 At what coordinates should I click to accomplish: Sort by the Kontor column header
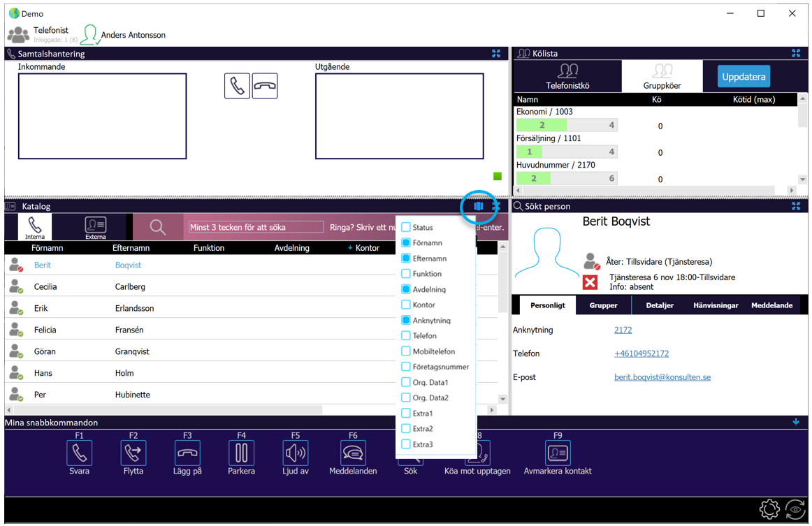(x=367, y=248)
